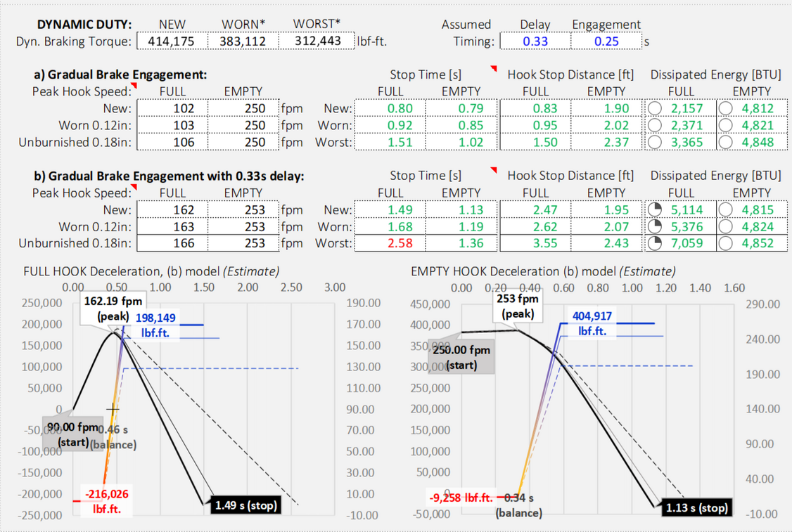Select the Delay timing input cell
Viewport: 792px width, 532px height.
click(x=535, y=41)
